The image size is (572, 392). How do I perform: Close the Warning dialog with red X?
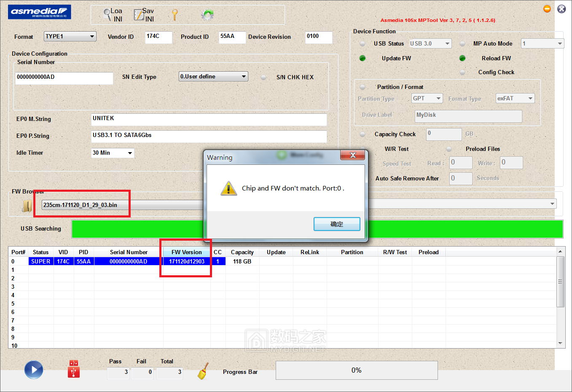point(353,155)
